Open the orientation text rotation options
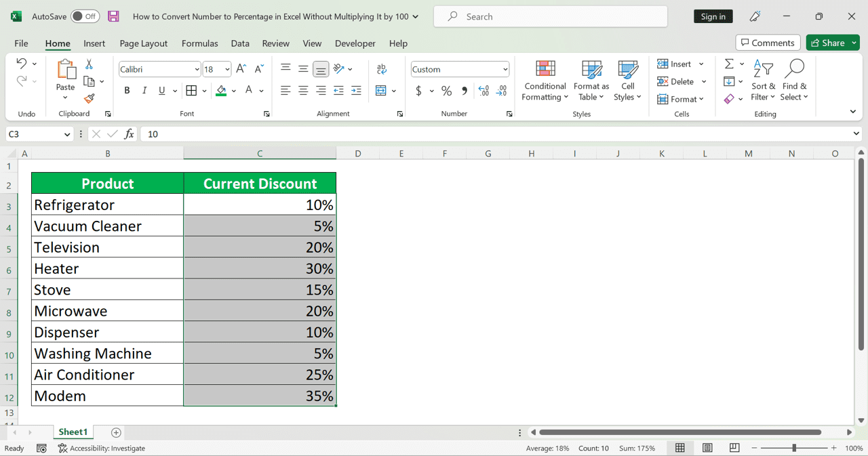Viewport: 868px width, 456px height. tap(339, 68)
